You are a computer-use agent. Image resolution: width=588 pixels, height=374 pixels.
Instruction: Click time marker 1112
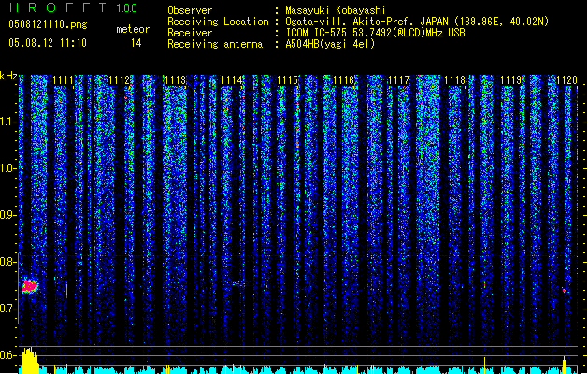click(x=119, y=80)
